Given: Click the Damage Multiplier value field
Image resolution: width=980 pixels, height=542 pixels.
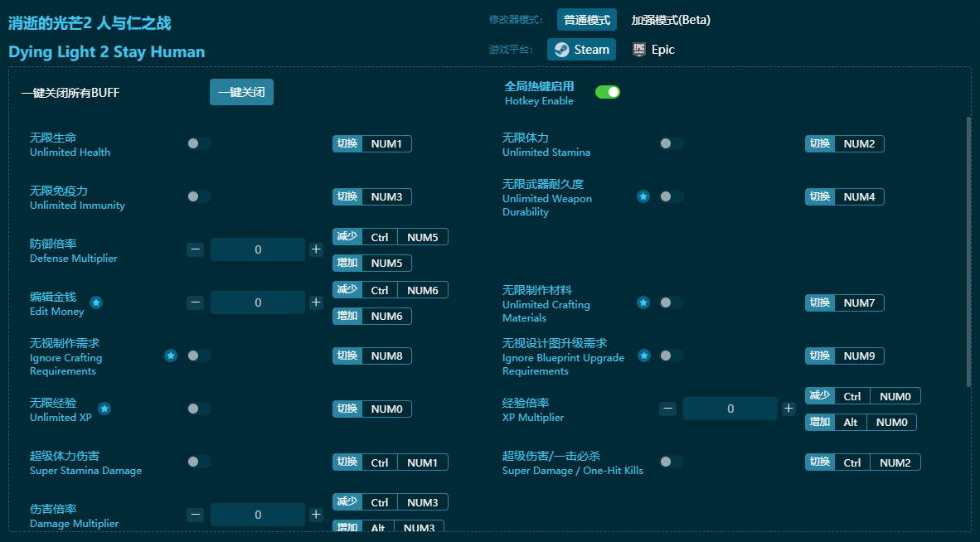Looking at the screenshot, I should [x=258, y=515].
